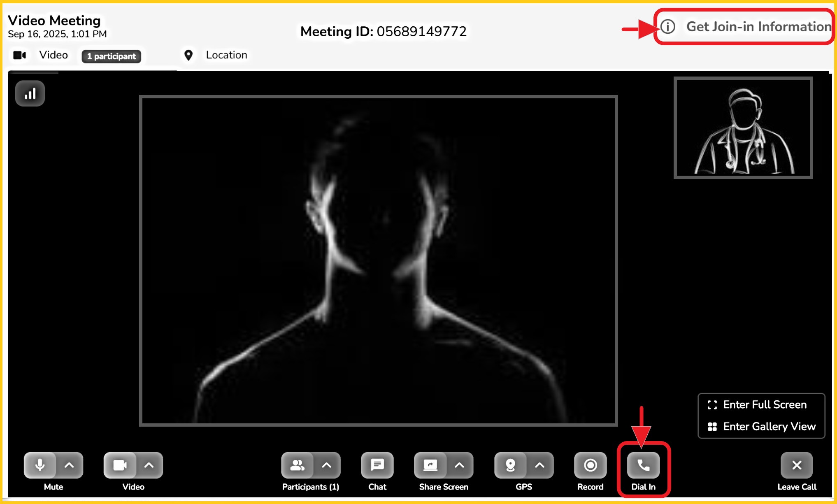Click Get Join-in Information link
837x504 pixels.
point(758,27)
